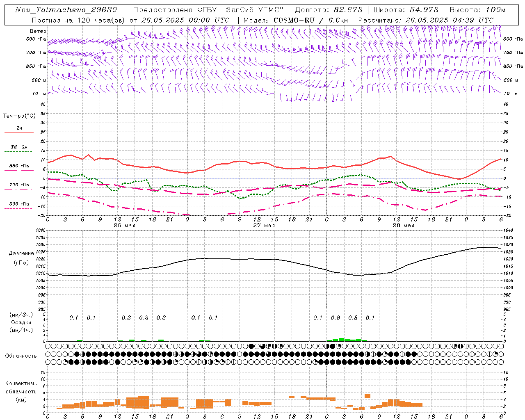Click the '26 мая' date label

pos(125,226)
